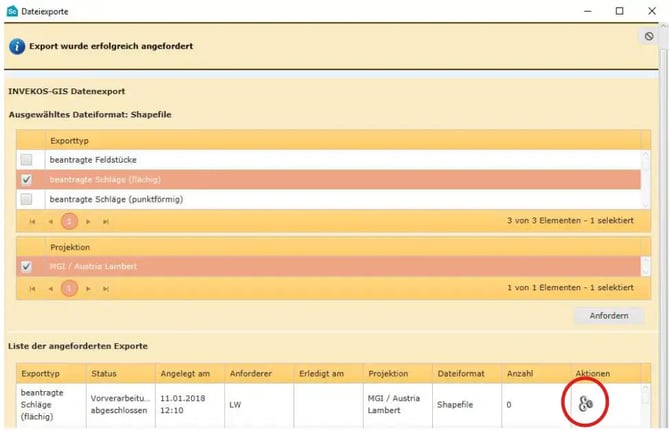The width and height of the screenshot is (670, 431).
Task: Check the 'beantragte Feldstücke' checkbox
Action: coord(26,160)
